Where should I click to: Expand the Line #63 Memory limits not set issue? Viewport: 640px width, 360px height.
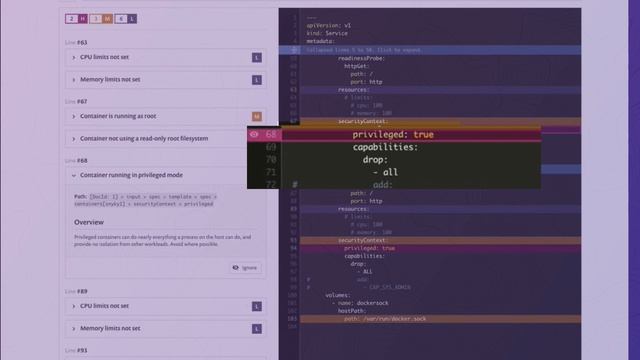point(166,80)
